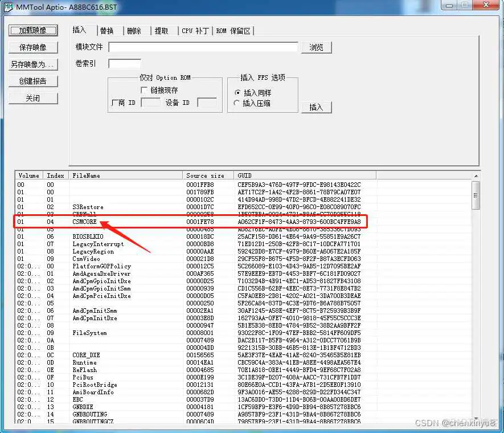This screenshot has width=504, height=433.
Task: Open the ROM 保留区 tab
Action: click(235, 31)
